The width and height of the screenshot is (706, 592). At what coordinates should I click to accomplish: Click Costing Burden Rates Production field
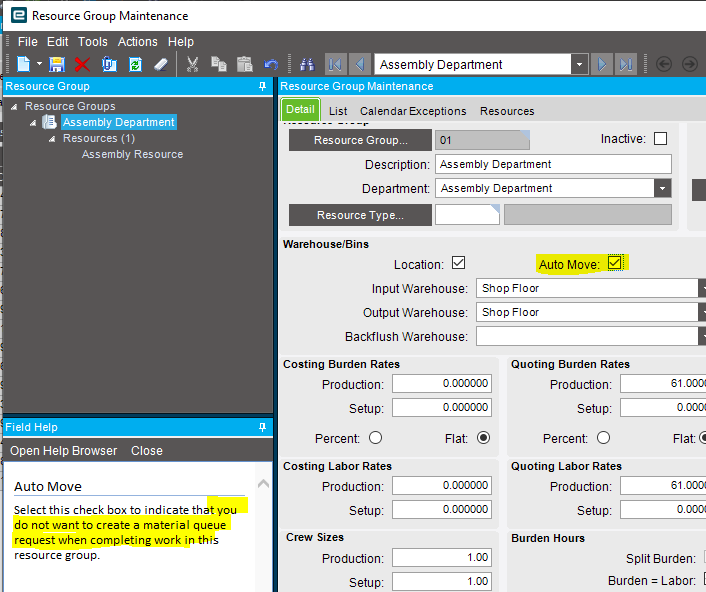point(442,384)
